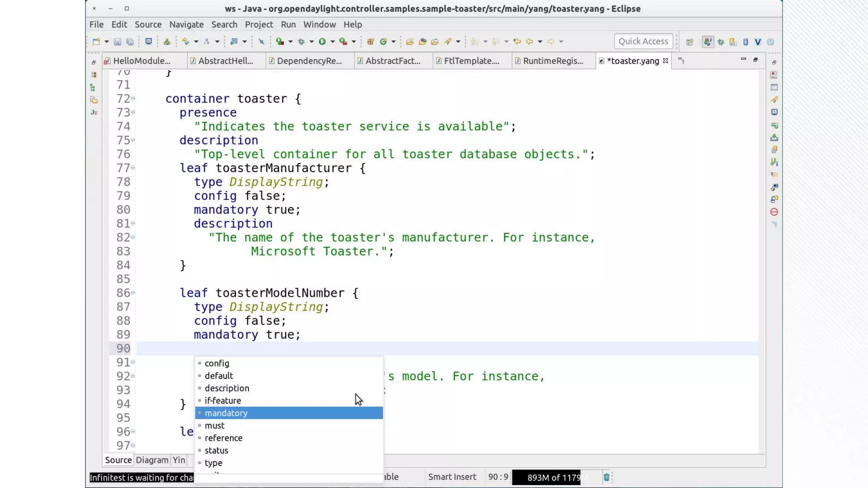Open the Run button dropdown arrow
This screenshot has width=868, height=488.
[333, 42]
